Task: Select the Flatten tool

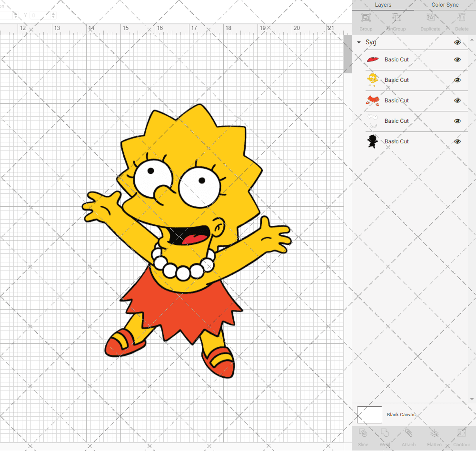Action: coord(435,432)
